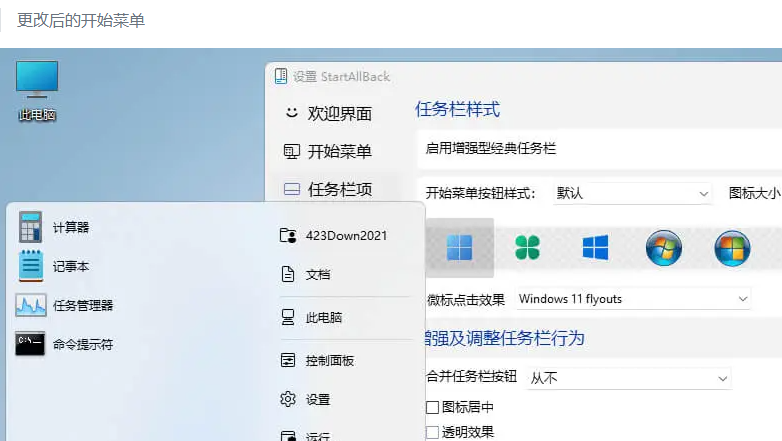Expand the 开始菜单按钮样式 dropdown
The height and width of the screenshot is (441, 782).
pos(632,193)
